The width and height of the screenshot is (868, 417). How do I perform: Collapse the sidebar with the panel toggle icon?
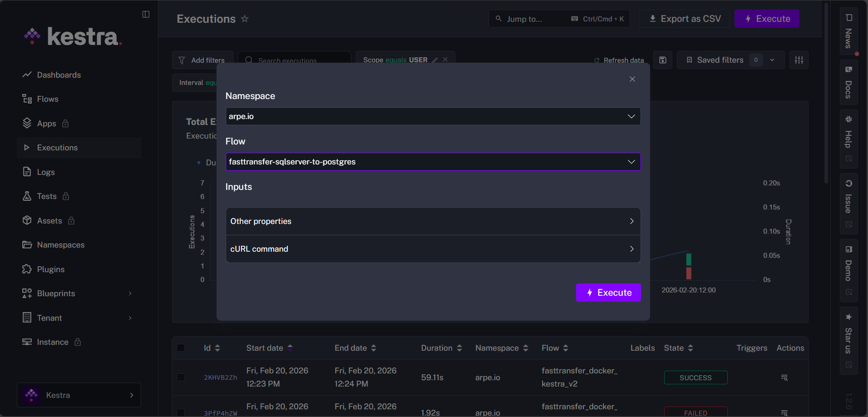coord(146,15)
